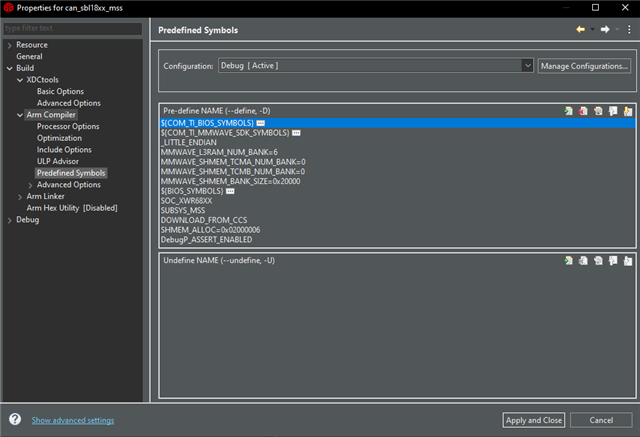Go forward using the right arrow icon
This screenshot has height=437, width=640.
[x=605, y=29]
